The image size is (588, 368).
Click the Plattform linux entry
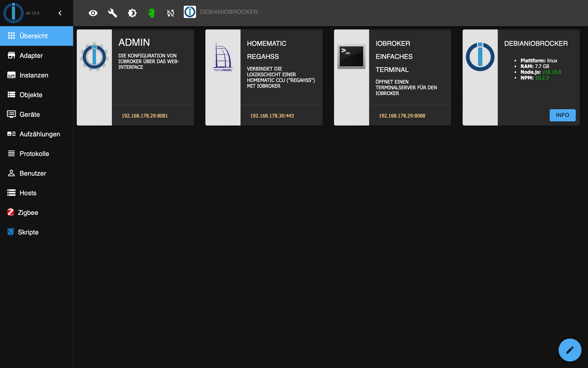click(539, 60)
